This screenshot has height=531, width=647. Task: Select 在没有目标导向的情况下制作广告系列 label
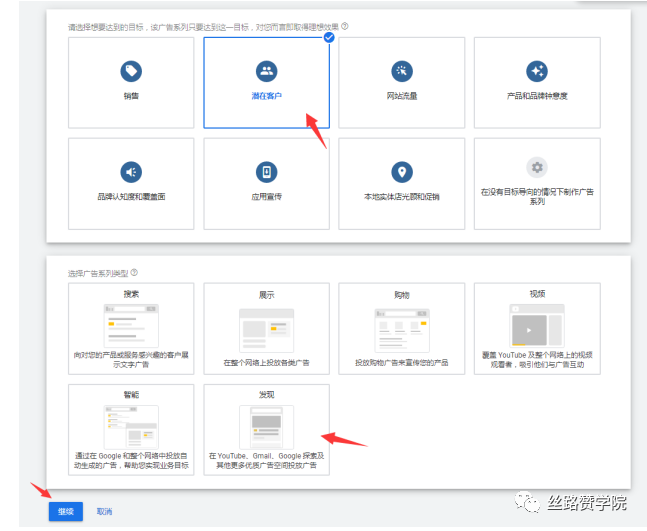click(x=537, y=197)
